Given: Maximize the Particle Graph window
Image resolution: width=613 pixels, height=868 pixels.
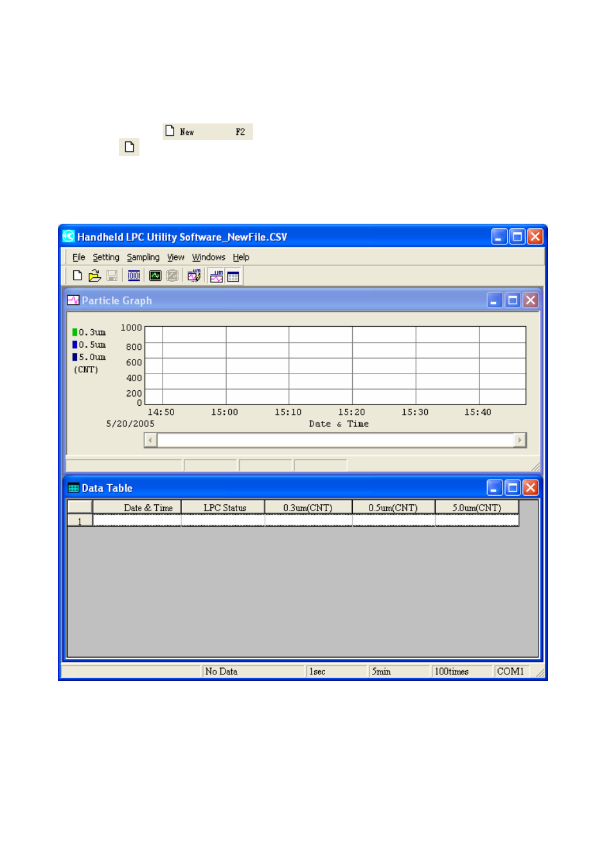Looking at the screenshot, I should click(513, 300).
